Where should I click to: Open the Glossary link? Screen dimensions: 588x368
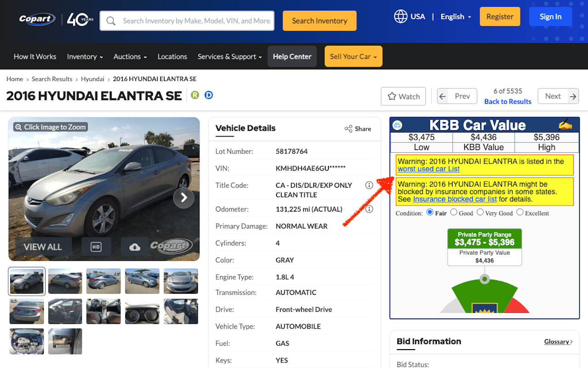pyautogui.click(x=558, y=341)
